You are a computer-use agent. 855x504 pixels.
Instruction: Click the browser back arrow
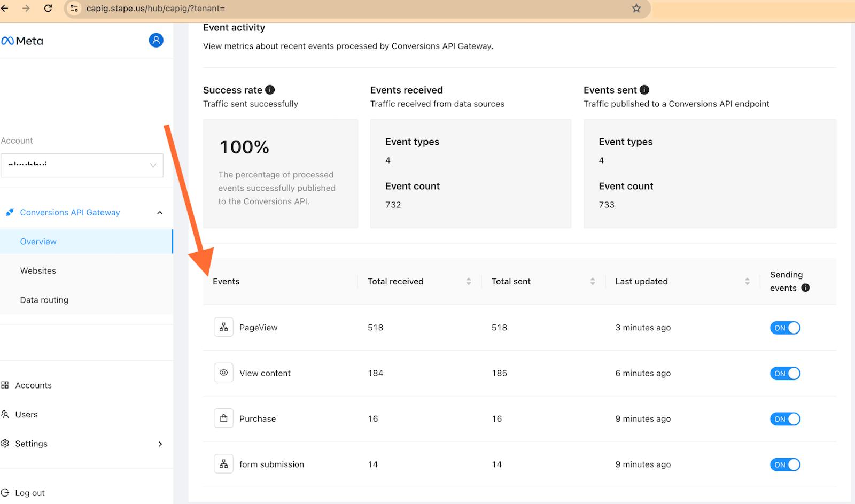click(5, 9)
